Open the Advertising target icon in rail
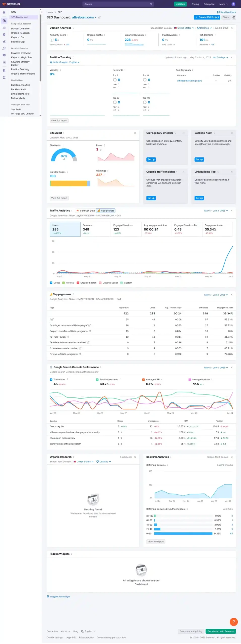 point(4,62)
